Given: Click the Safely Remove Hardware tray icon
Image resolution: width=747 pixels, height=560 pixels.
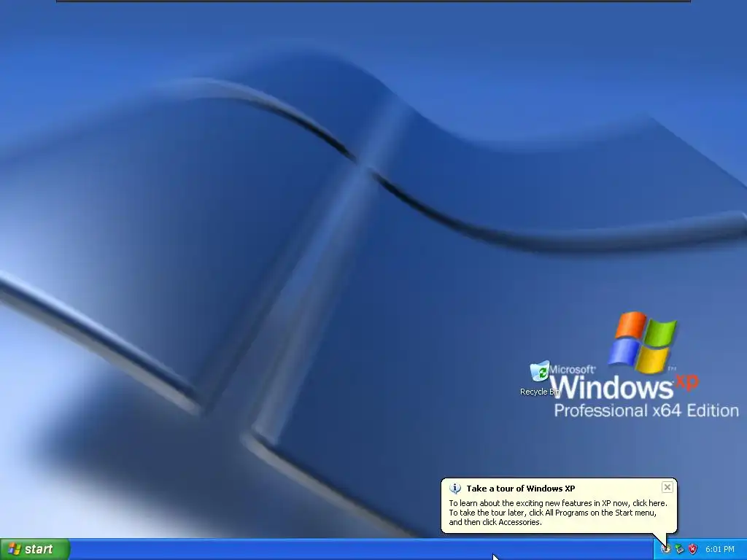Looking at the screenshot, I should 679,549.
